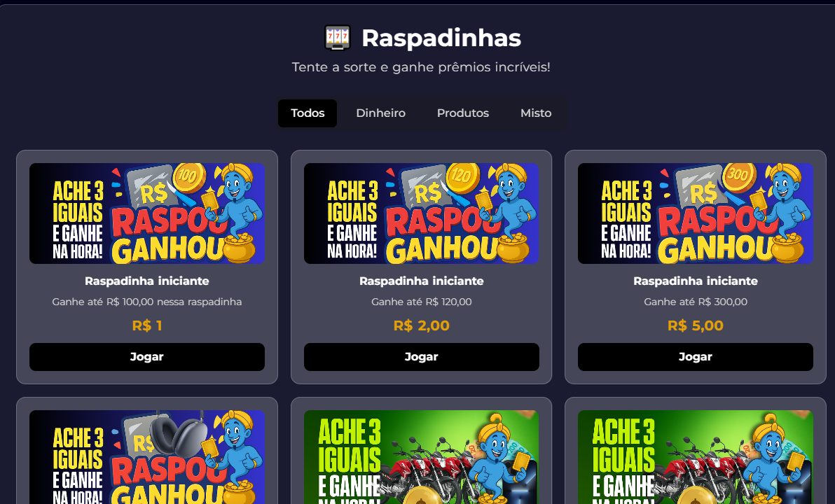The width and height of the screenshot is (835, 504).
Task: Click Jogar on the R$ 1 raspadinha
Action: tap(147, 357)
